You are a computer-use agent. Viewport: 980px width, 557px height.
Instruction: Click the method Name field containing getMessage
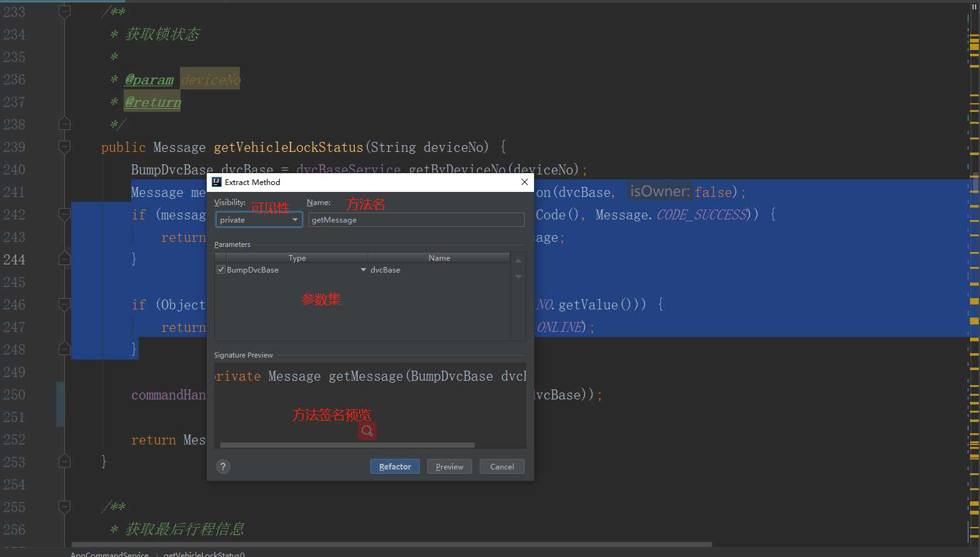tap(416, 220)
